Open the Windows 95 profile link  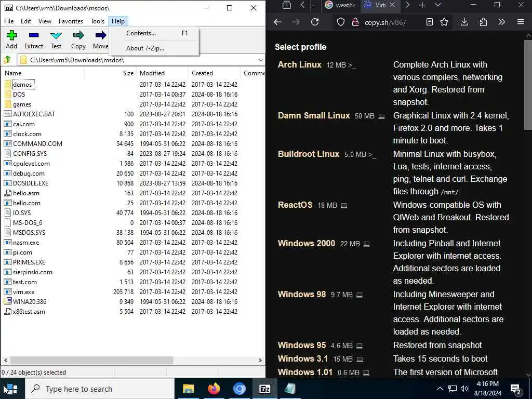point(302,345)
